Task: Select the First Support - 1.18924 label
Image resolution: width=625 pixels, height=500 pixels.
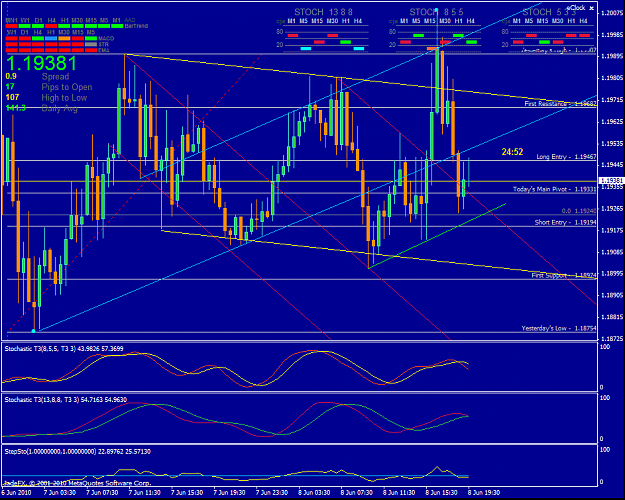Action: tap(564, 276)
